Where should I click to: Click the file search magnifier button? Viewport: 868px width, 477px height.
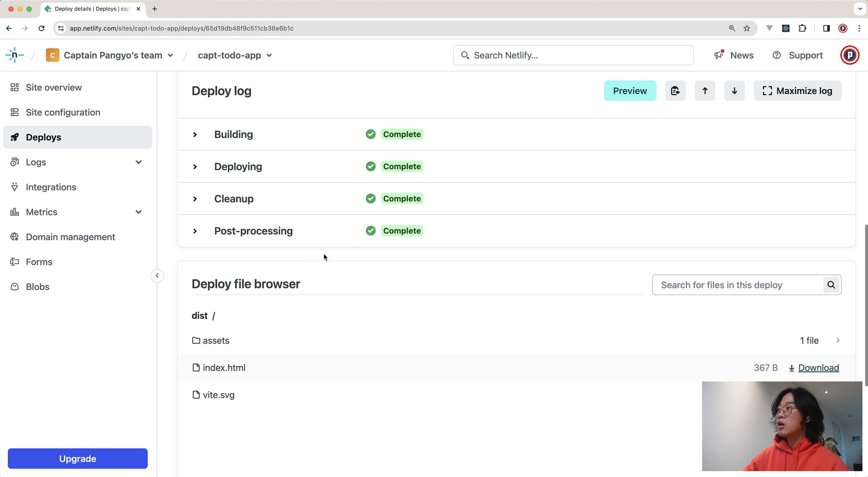click(x=831, y=285)
